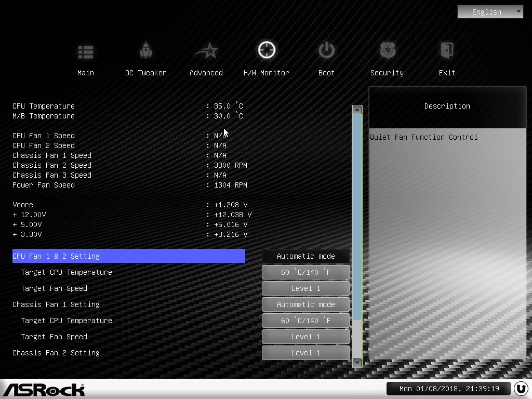This screenshot has height=399, width=532.
Task: Click the Quiet Fan Function Control description
Action: [424, 137]
